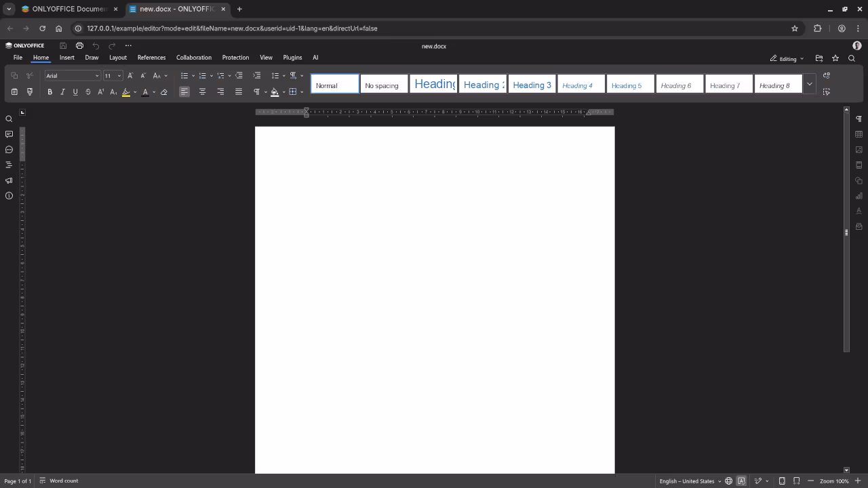Viewport: 868px width, 488px height.
Task: Open chart settings in the right sidebar
Action: 859,196
